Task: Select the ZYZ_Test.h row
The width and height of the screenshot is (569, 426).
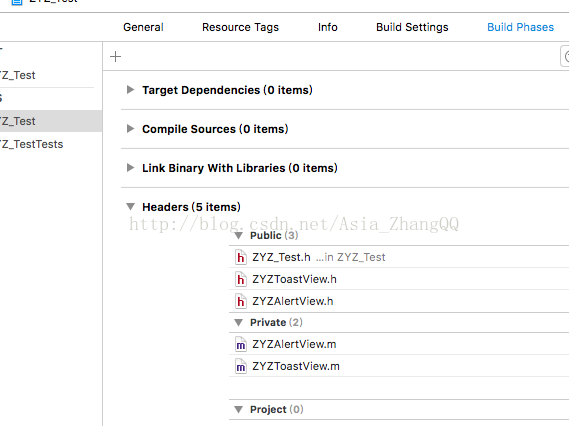Action: click(x=399, y=257)
